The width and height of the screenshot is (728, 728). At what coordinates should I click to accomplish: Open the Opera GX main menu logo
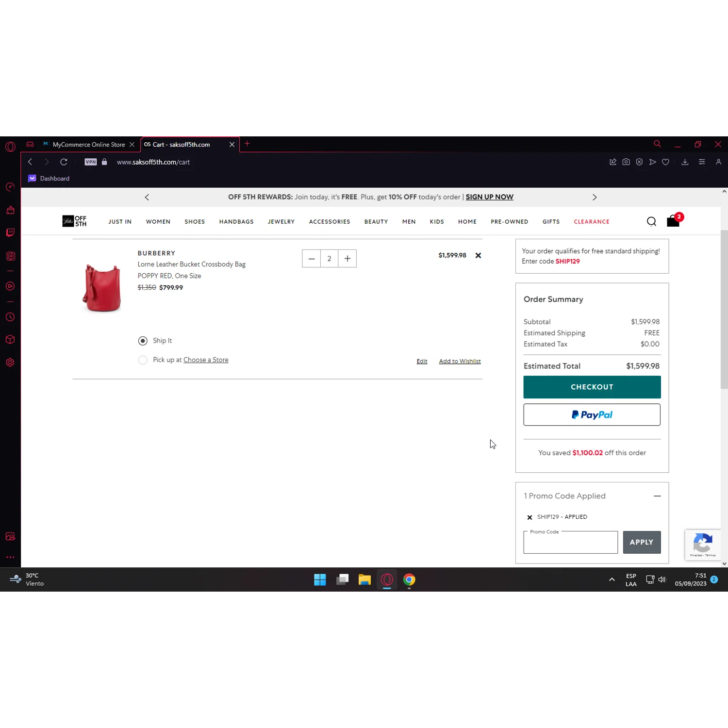[x=10, y=147]
